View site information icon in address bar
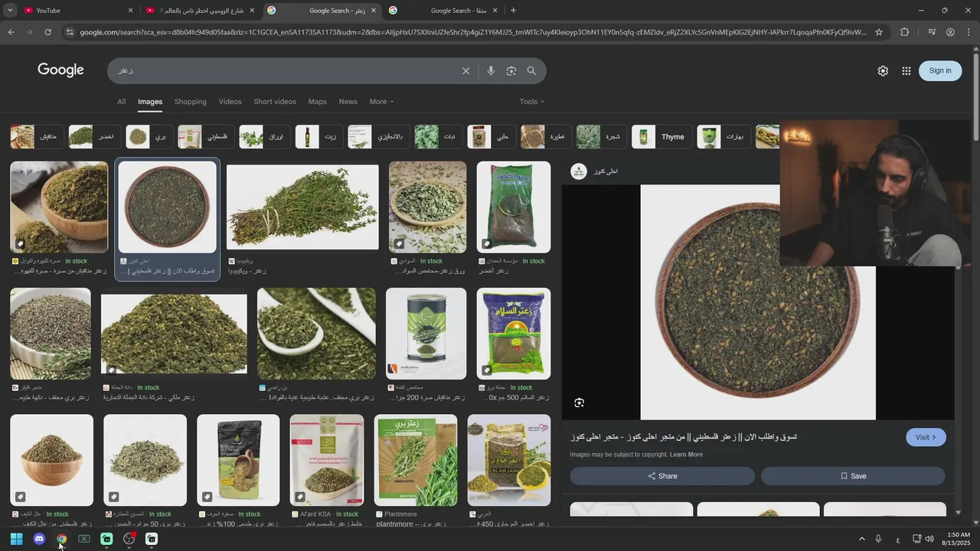The height and width of the screenshot is (551, 980). tap(70, 32)
